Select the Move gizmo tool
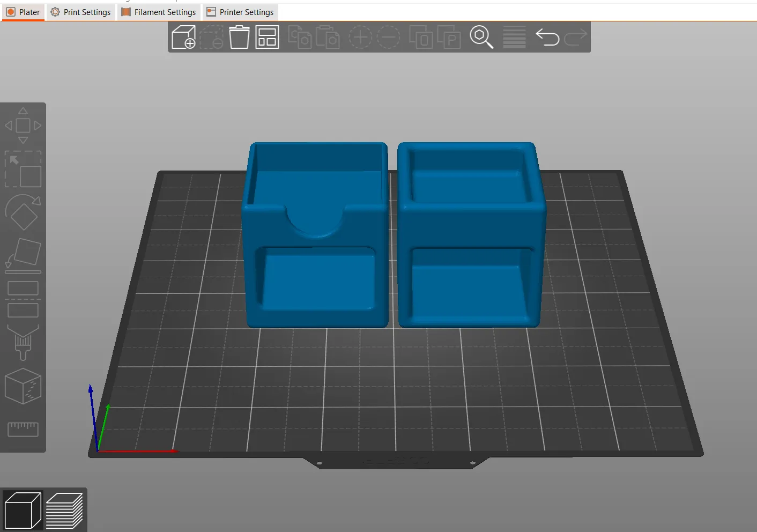This screenshot has height=532, width=757. point(23,125)
